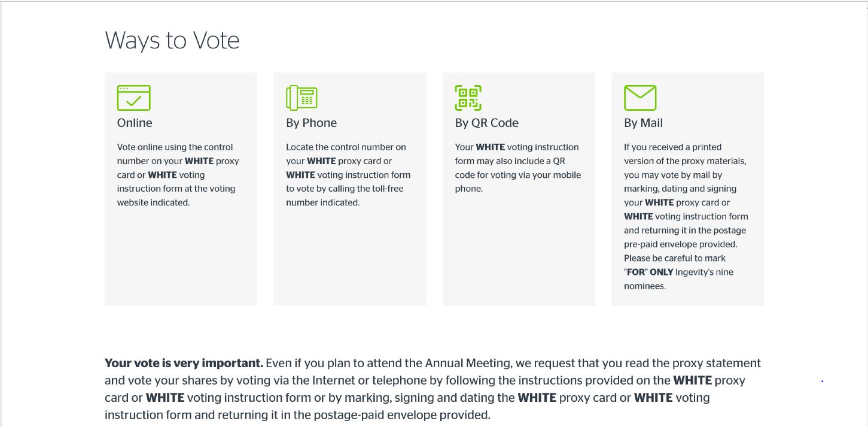Click the "Ways to Vote" heading
The height and width of the screenshot is (427, 868).
[172, 41]
